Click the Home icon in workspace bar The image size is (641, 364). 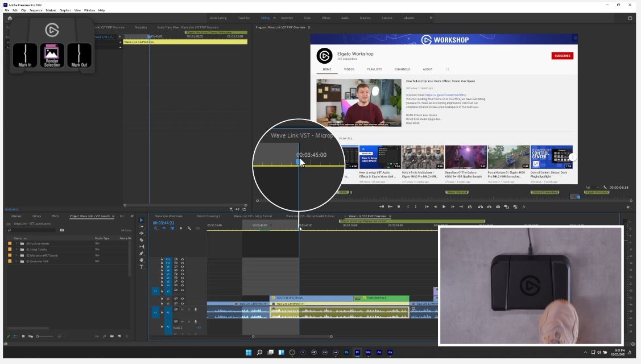[10, 18]
